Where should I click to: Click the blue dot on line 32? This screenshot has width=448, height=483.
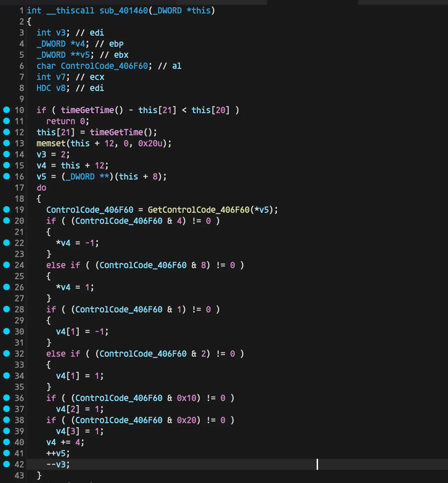coord(7,354)
